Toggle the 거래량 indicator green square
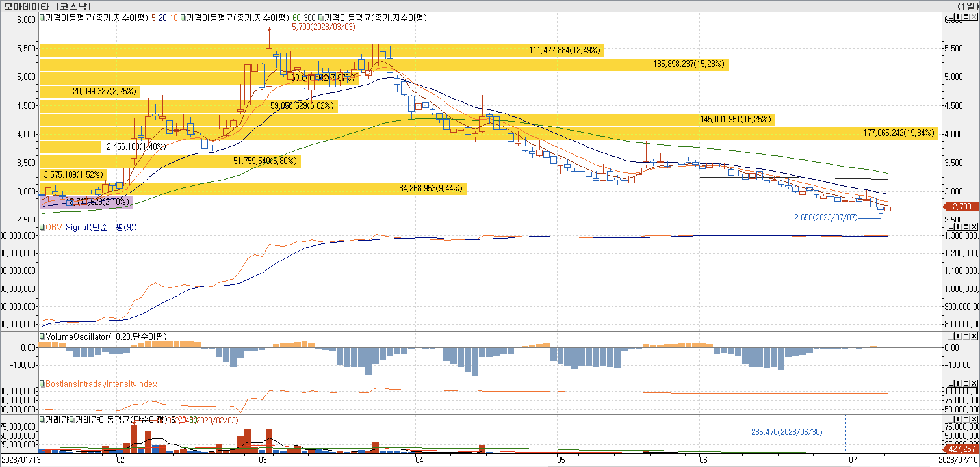 tap(42, 420)
